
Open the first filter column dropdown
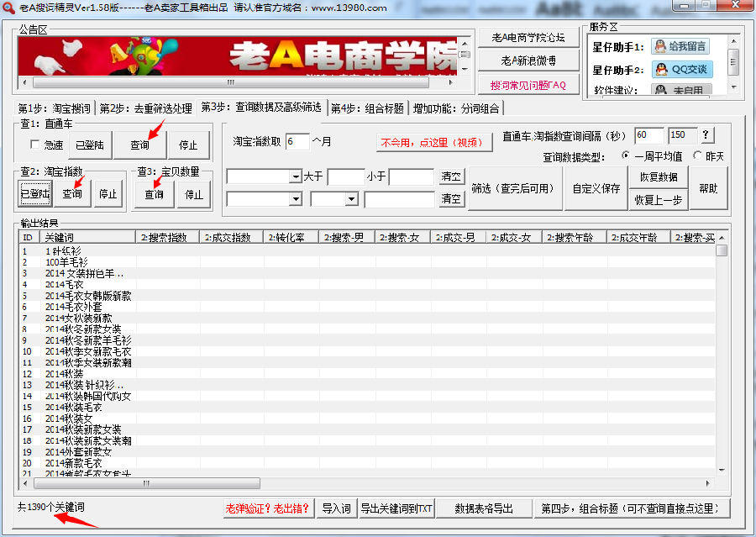[x=296, y=177]
